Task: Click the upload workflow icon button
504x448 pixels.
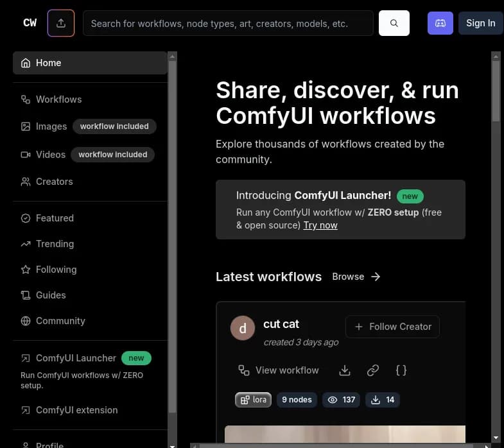Action: point(61,23)
